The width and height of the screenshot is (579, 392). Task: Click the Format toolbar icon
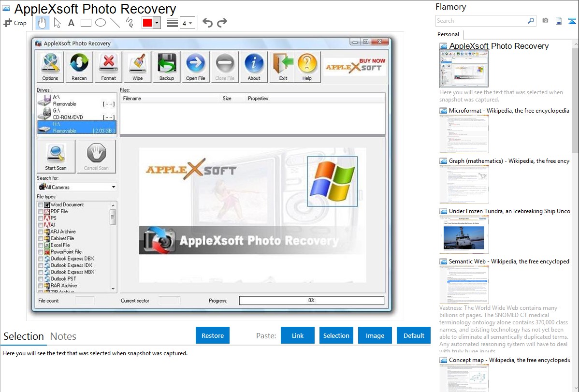click(x=109, y=67)
